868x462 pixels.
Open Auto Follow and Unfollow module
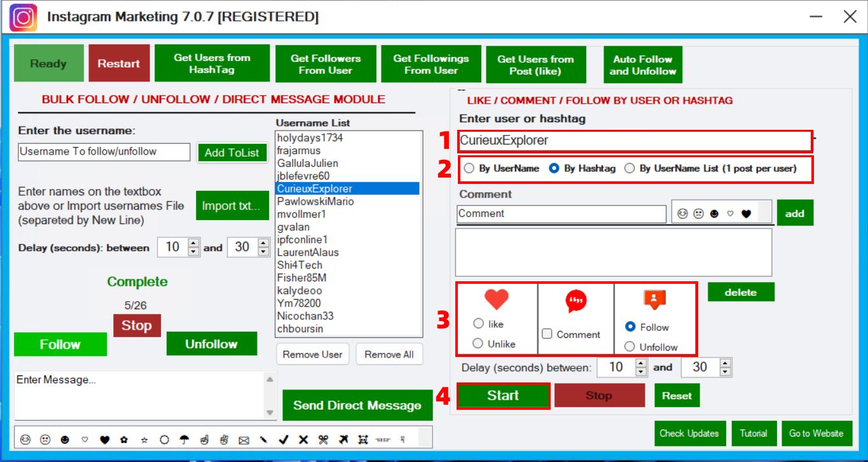click(x=642, y=65)
